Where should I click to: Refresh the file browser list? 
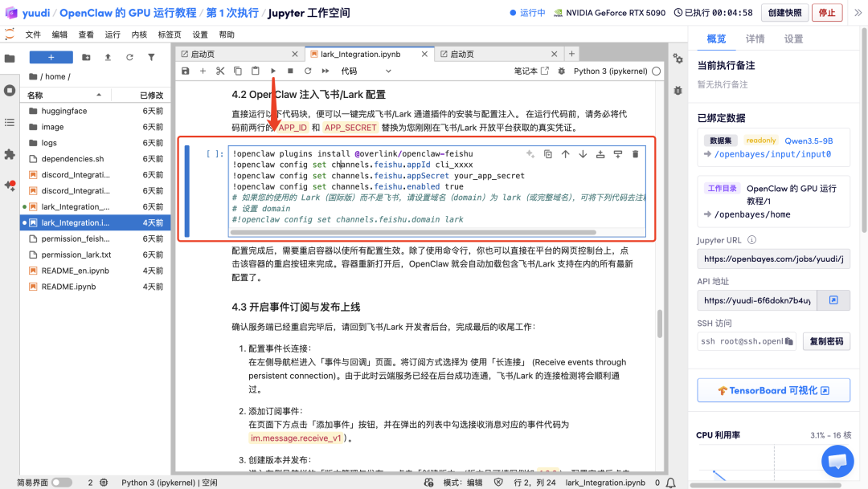[129, 57]
